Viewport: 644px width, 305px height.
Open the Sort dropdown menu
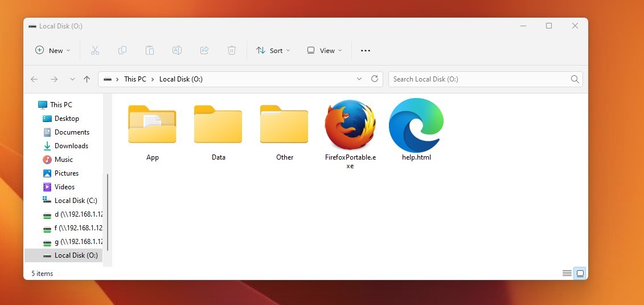coord(273,51)
